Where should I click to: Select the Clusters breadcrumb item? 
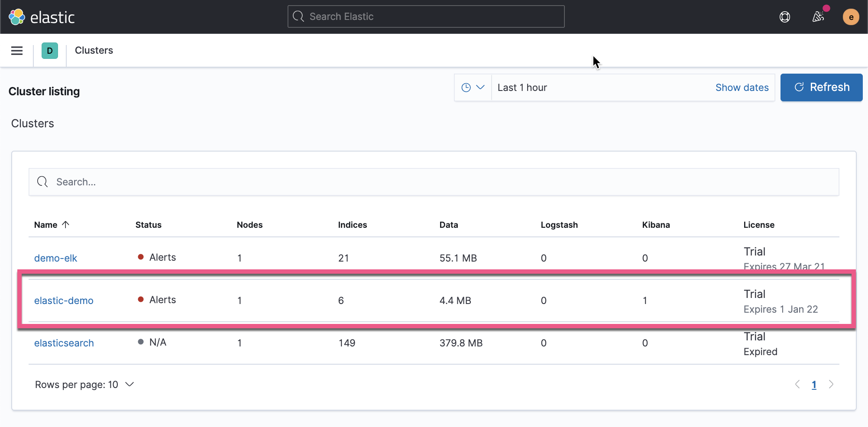pos(94,50)
